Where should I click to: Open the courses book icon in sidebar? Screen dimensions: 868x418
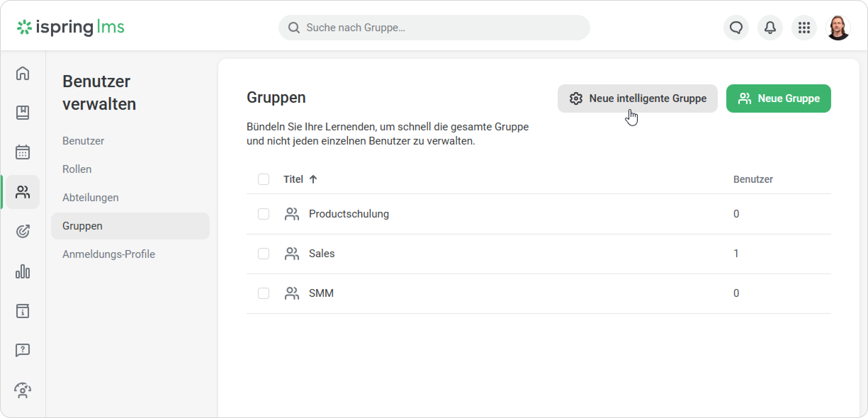point(23,113)
